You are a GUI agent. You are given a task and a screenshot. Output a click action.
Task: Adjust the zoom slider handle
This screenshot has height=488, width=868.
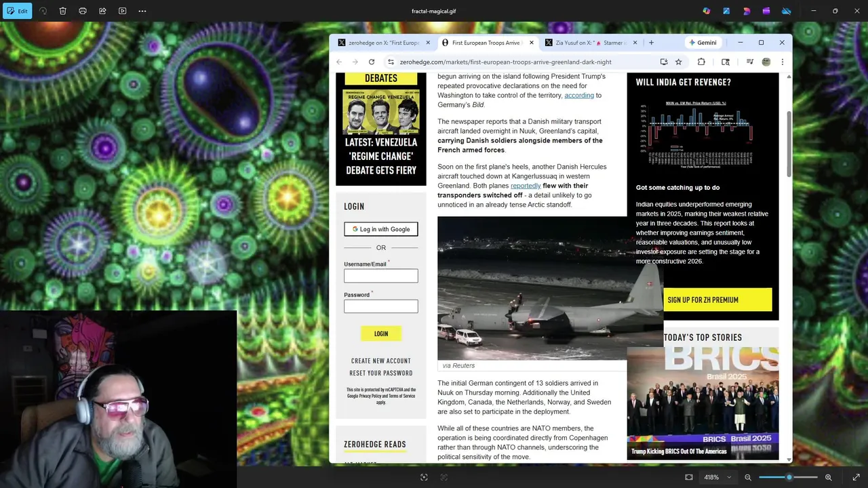click(789, 477)
